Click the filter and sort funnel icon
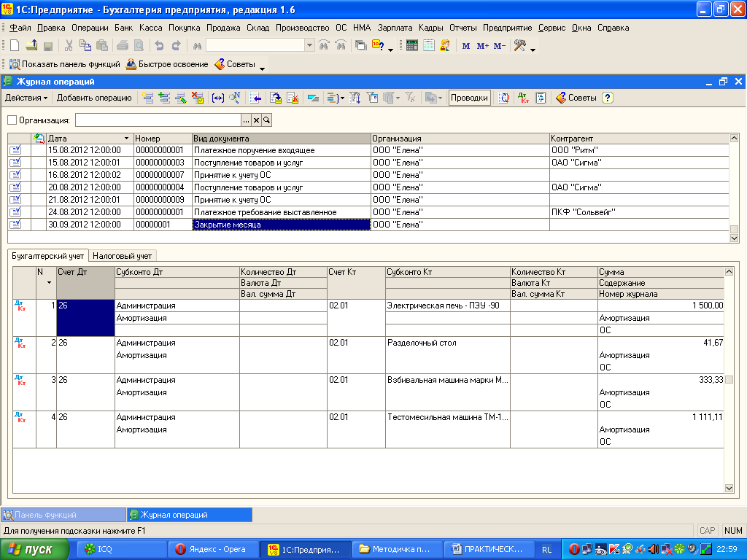The height and width of the screenshot is (560, 747). [x=355, y=98]
